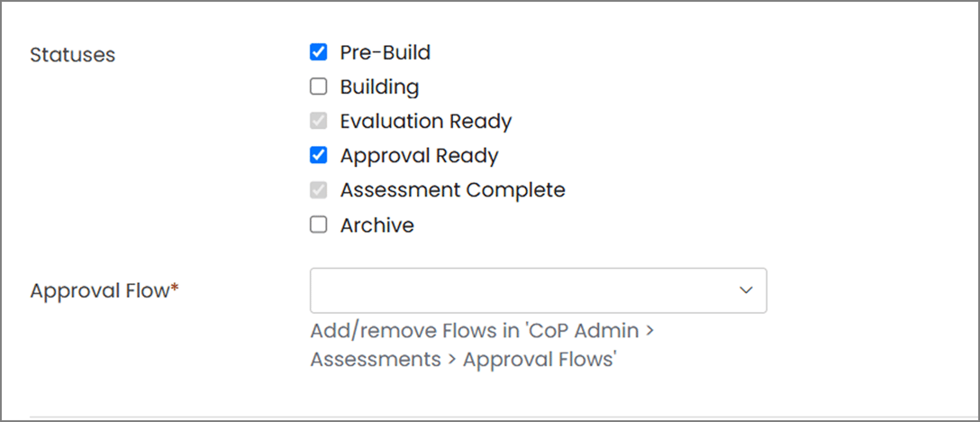This screenshot has height=422, width=980.
Task: Enable the Building status checkbox
Action: coord(318,87)
